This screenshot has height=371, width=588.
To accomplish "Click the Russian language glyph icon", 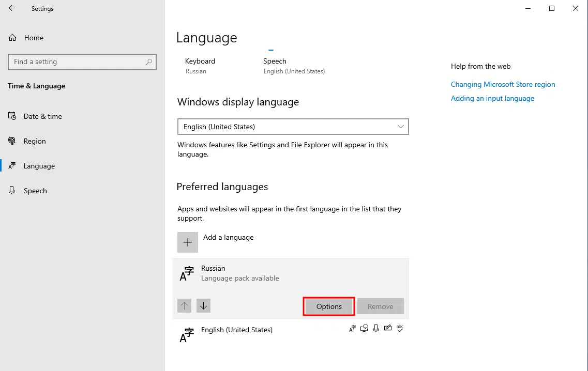I will [x=187, y=273].
